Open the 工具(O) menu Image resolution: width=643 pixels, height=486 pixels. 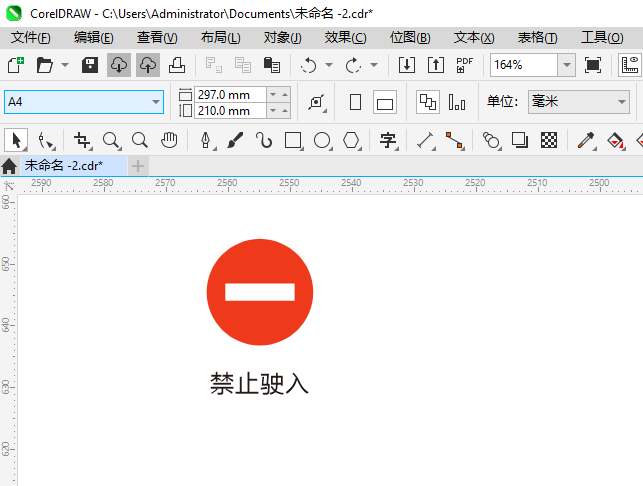pos(602,38)
